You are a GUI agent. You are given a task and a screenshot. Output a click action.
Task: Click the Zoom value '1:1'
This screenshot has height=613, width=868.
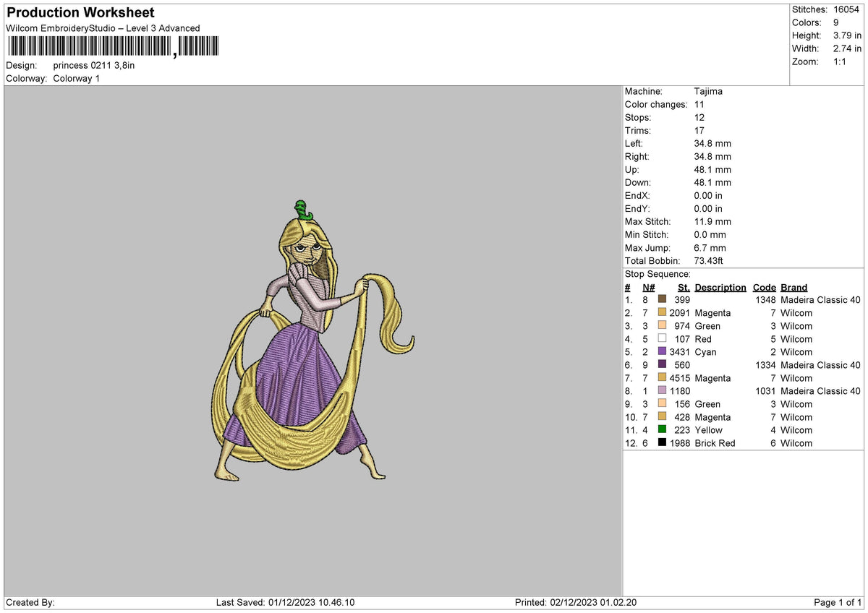[838, 61]
